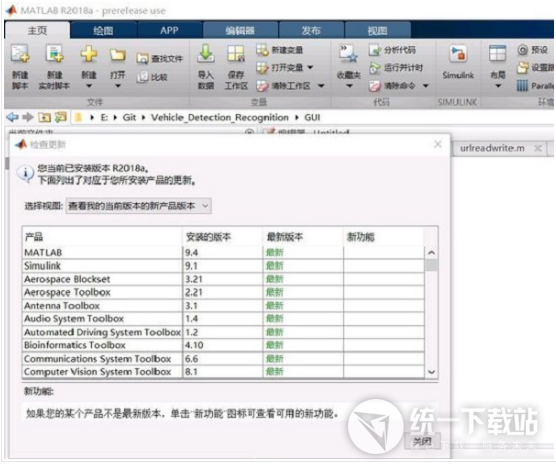Click the Open (打开) folder icon
Image resolution: width=556 pixels, height=472 pixels.
(x=117, y=55)
